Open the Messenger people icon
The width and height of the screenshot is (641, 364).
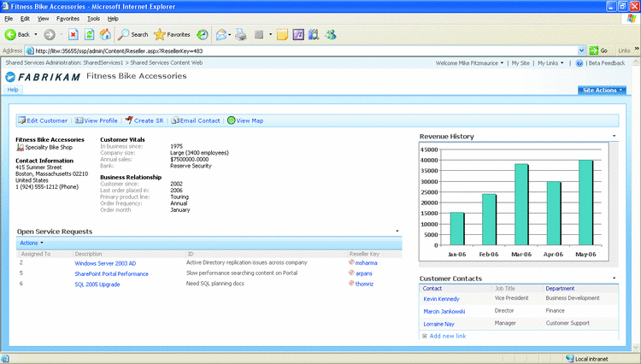tap(330, 35)
